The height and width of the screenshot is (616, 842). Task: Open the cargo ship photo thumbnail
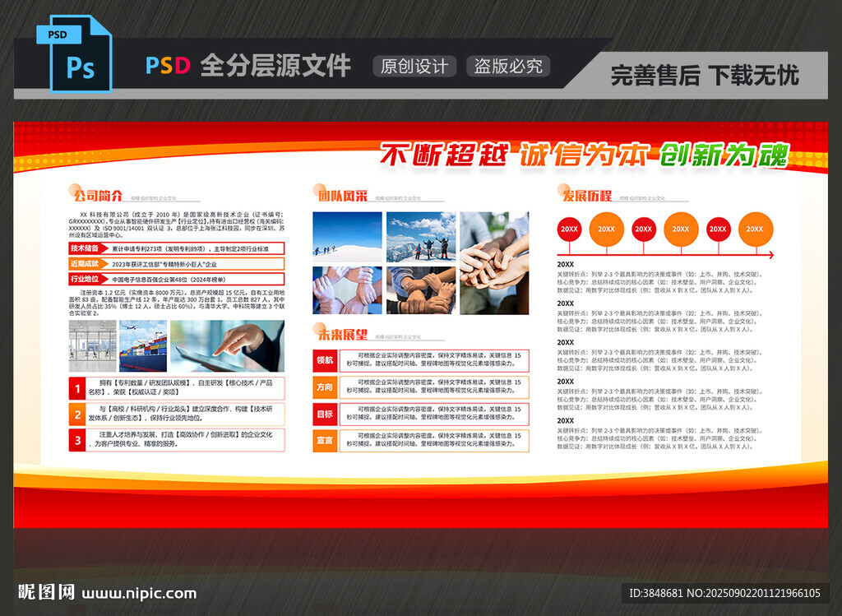coord(143,346)
